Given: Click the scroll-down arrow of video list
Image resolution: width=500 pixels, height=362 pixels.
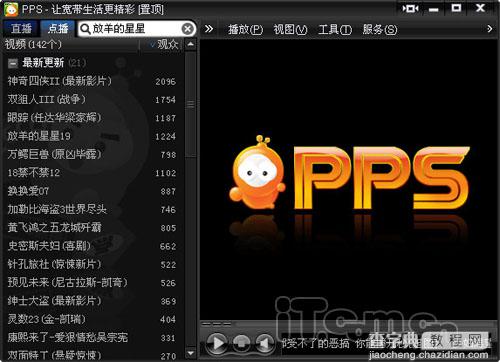Looking at the screenshot, I should 190,353.
